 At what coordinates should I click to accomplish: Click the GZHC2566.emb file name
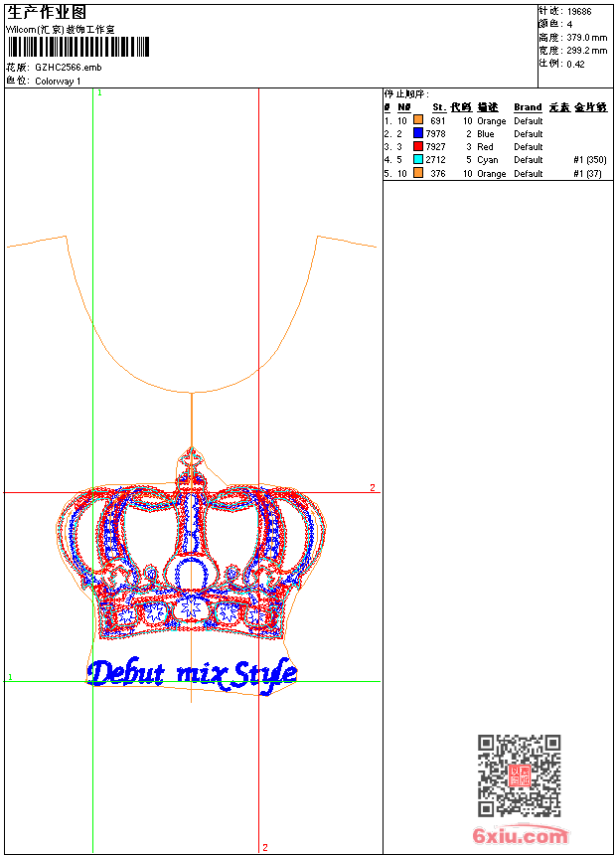(x=68, y=68)
